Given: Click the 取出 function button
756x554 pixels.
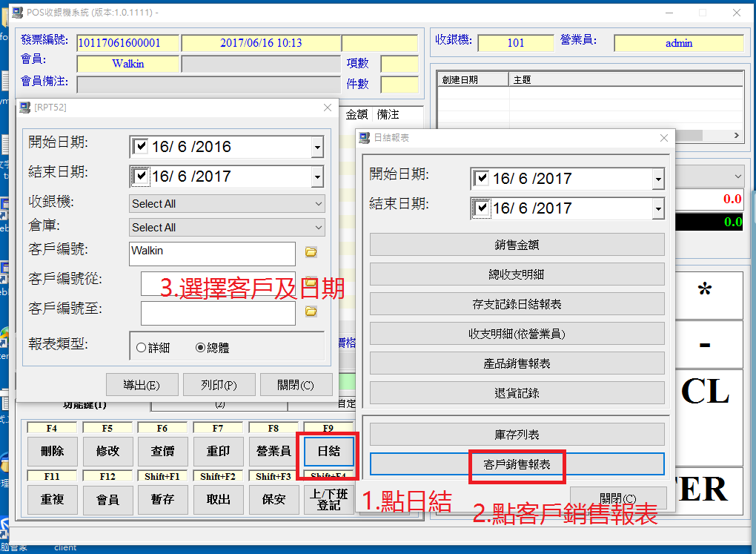Looking at the screenshot, I should tap(218, 499).
